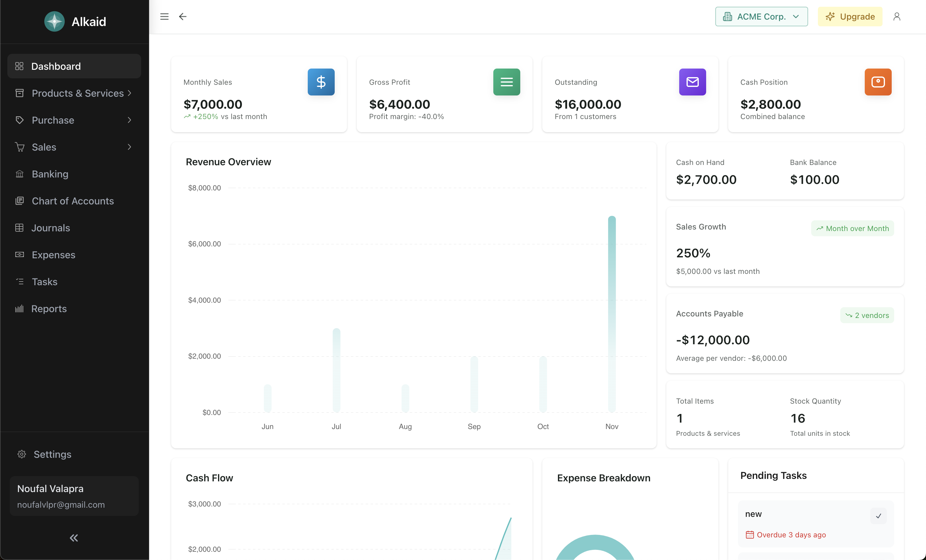Screen dimensions: 926x560
Task: Click the Monthly Sales dollar icon
Action: tap(321, 81)
